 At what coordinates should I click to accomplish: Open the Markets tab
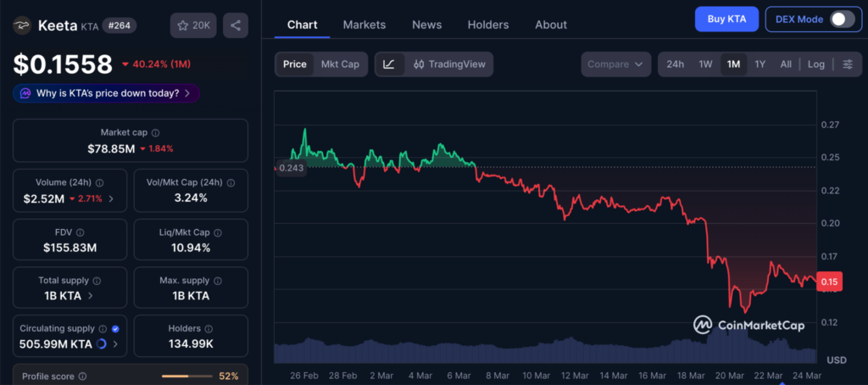click(x=364, y=25)
